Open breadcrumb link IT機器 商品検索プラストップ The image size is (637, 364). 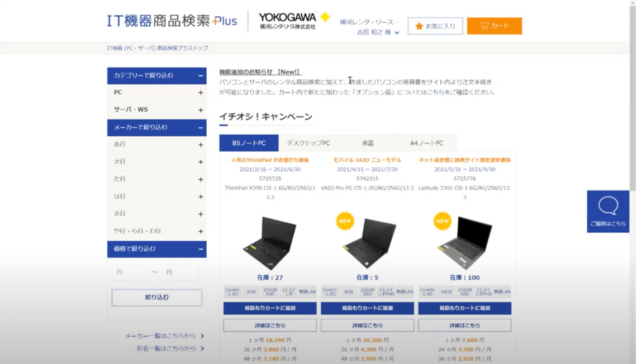tap(157, 48)
